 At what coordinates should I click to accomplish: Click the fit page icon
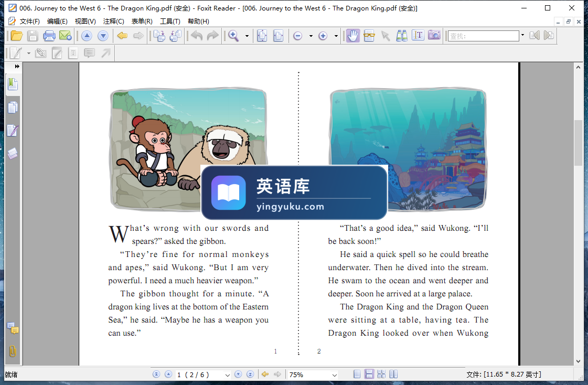262,36
